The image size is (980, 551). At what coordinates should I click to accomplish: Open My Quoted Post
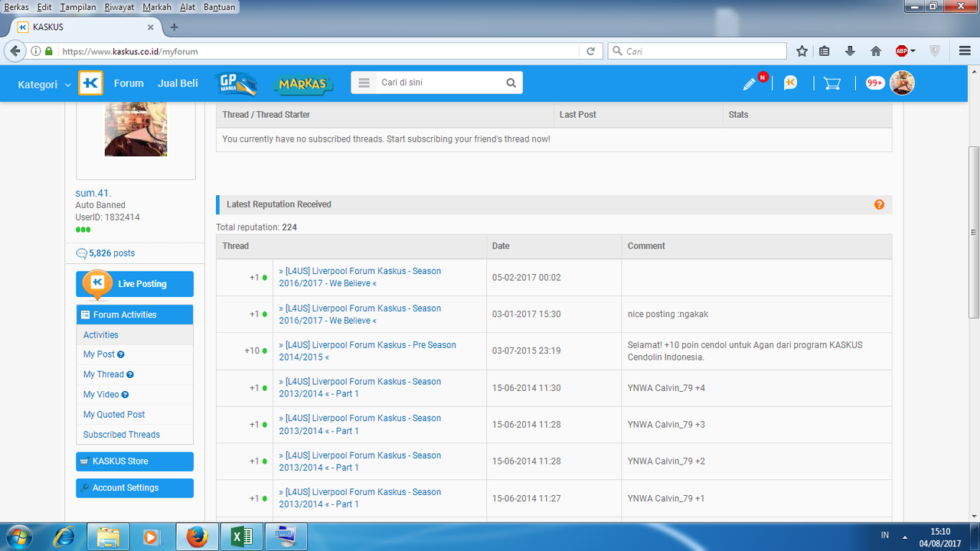coord(114,415)
